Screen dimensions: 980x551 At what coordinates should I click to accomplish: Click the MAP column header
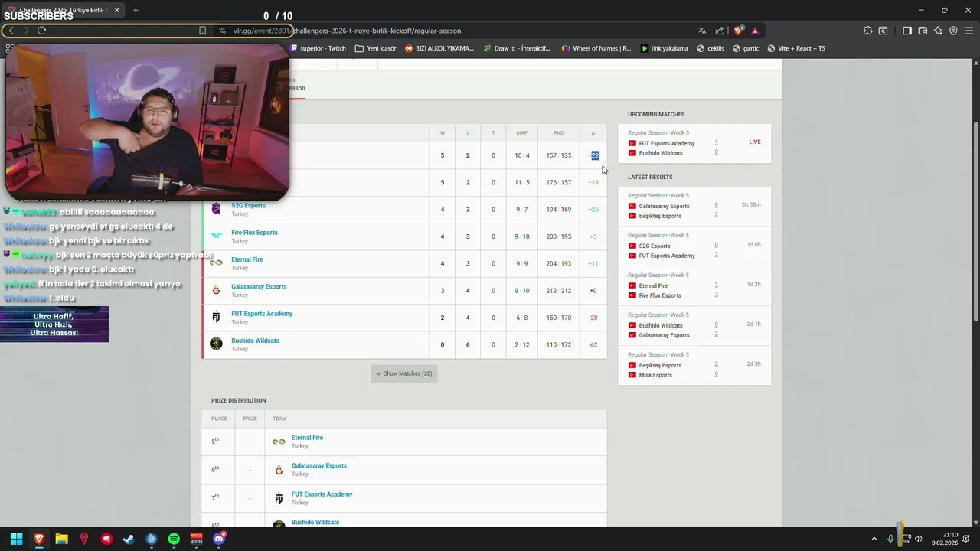(x=521, y=133)
